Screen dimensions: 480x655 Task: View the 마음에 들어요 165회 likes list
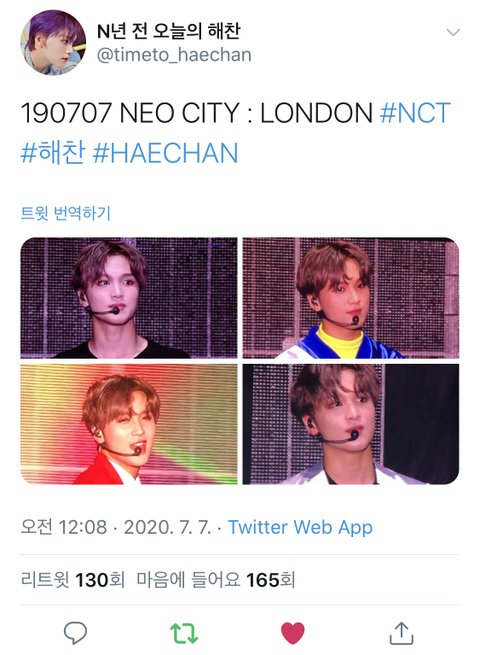coord(216,580)
